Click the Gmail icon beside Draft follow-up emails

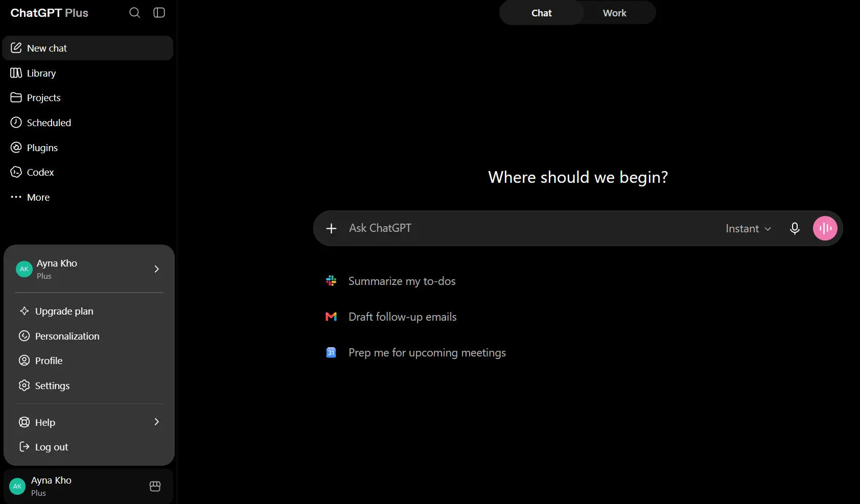point(331,317)
